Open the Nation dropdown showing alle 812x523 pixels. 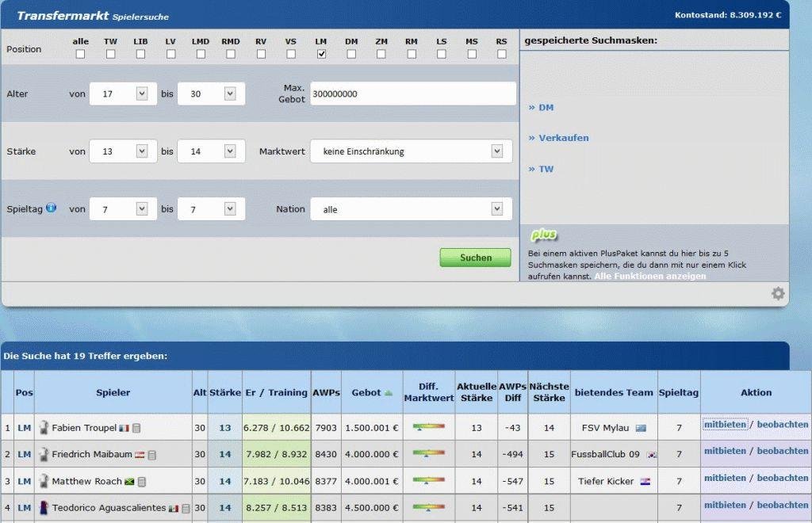411,208
